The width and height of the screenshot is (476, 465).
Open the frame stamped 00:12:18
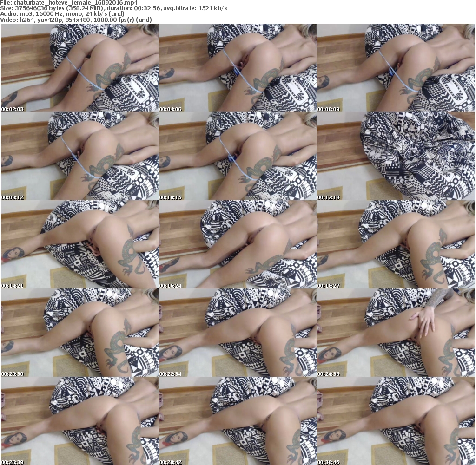(x=396, y=156)
